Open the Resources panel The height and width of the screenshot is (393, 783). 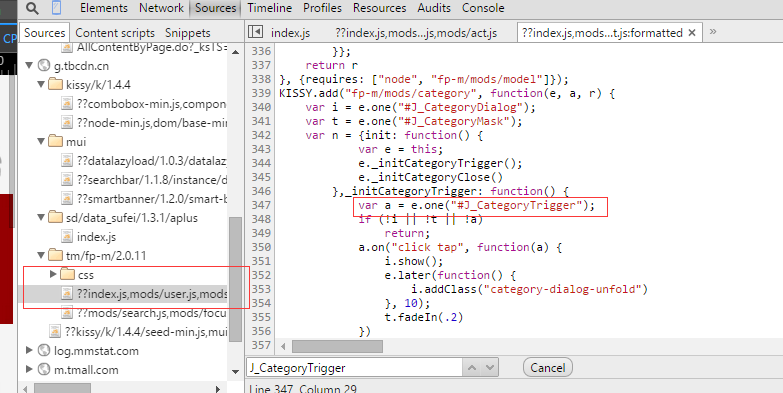pyautogui.click(x=379, y=8)
